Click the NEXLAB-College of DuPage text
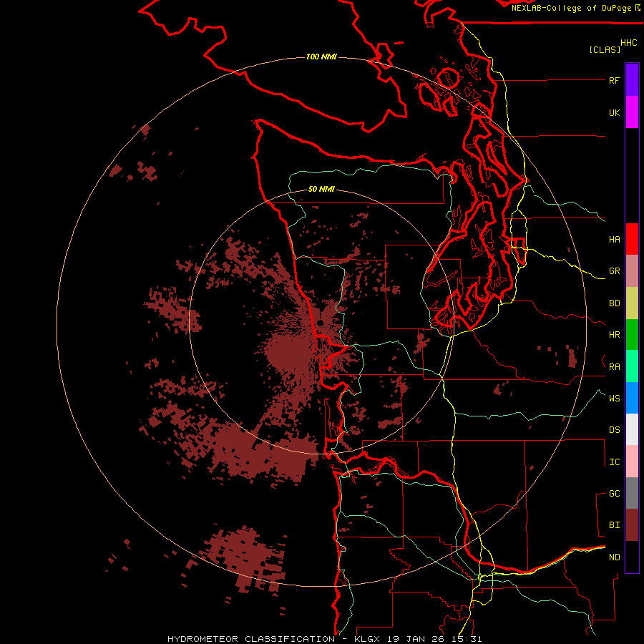The height and width of the screenshot is (644, 644). [x=571, y=8]
